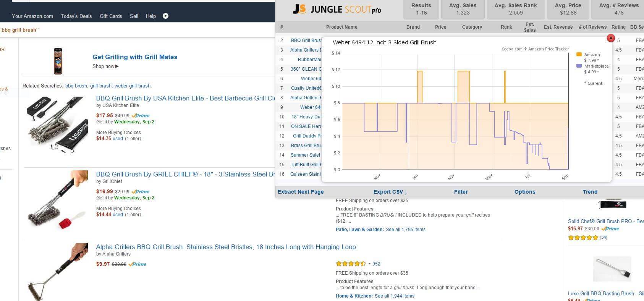This screenshot has width=644, height=301.
Task: Open row 7 Qually United product link
Action: click(x=306, y=88)
